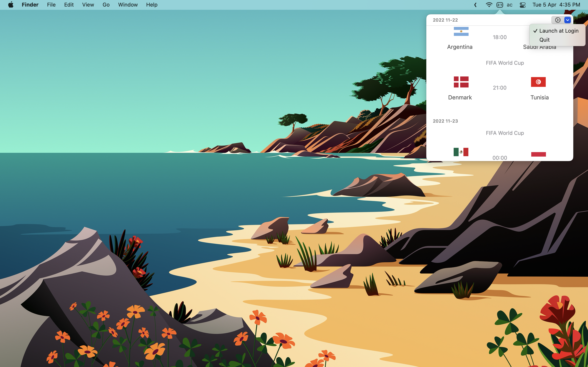This screenshot has width=588, height=367.
Task: Click the Denmark flag icon
Action: pos(461,82)
